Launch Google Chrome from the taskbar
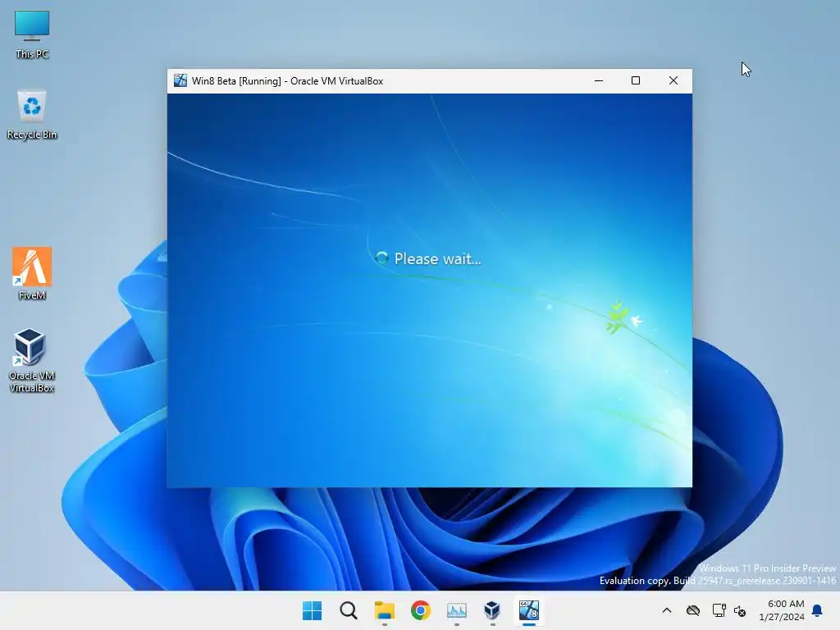The height and width of the screenshot is (630, 840). (x=421, y=610)
